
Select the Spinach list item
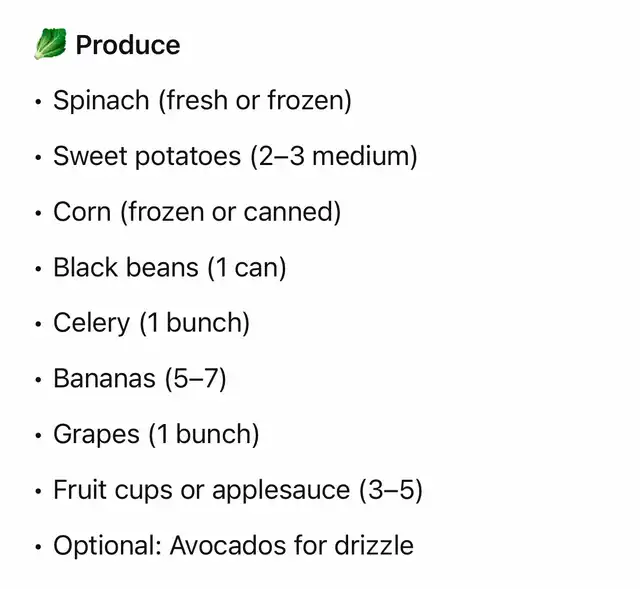click(202, 101)
